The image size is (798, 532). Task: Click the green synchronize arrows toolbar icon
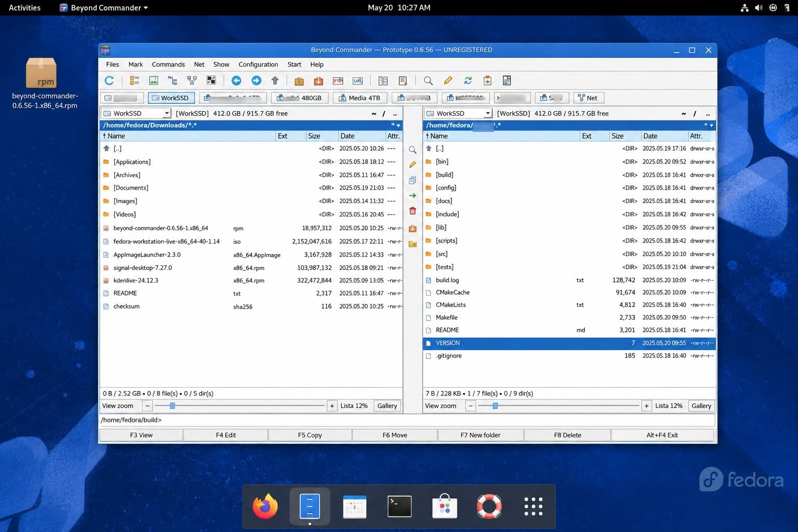pos(468,81)
